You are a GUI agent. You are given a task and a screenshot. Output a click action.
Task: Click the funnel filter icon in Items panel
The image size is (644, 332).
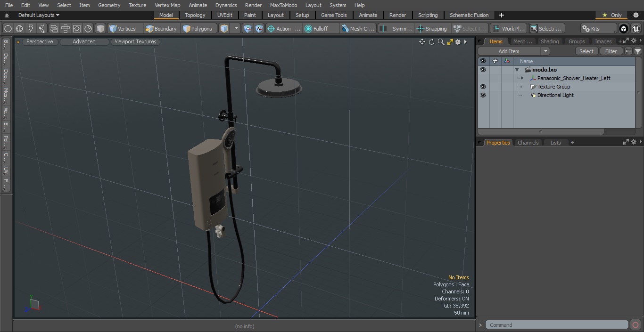[x=638, y=51]
